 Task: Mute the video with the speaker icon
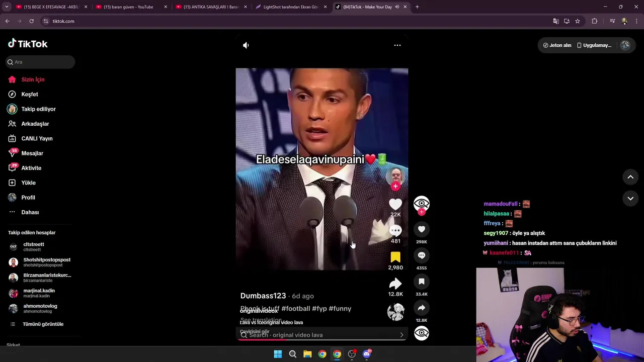pyautogui.click(x=246, y=45)
